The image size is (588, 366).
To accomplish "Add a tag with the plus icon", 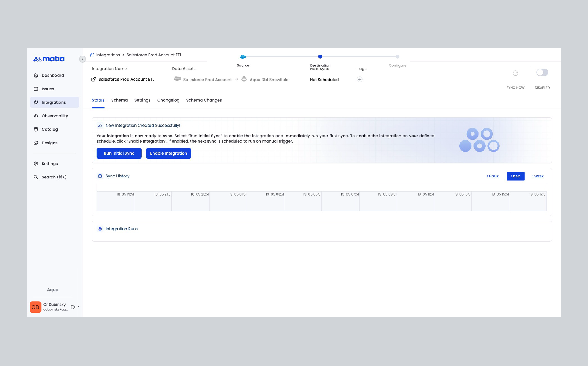I will click(360, 79).
